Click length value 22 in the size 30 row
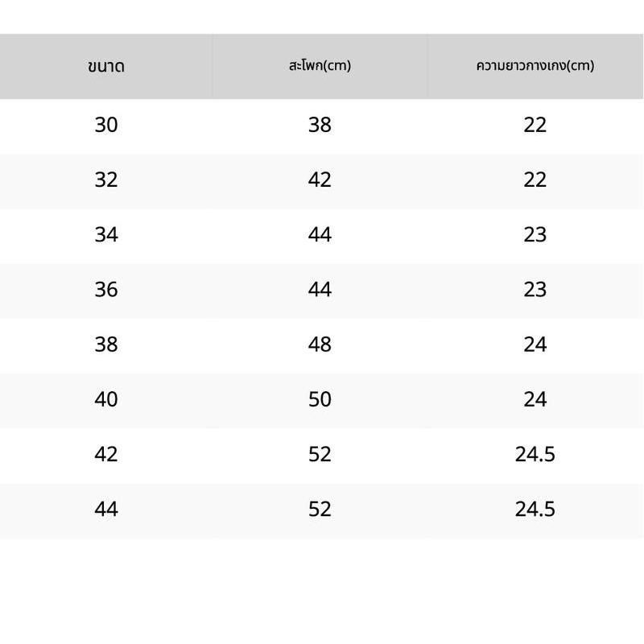Image resolution: width=644 pixels, height=644 pixels. click(535, 125)
